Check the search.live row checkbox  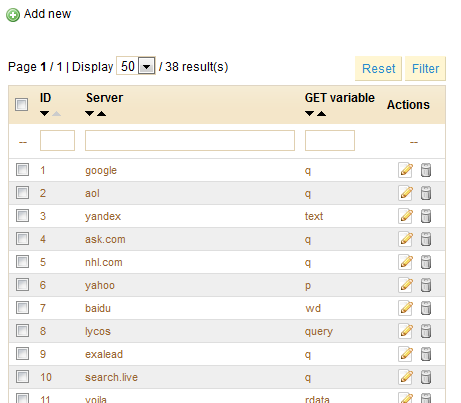pos(22,376)
